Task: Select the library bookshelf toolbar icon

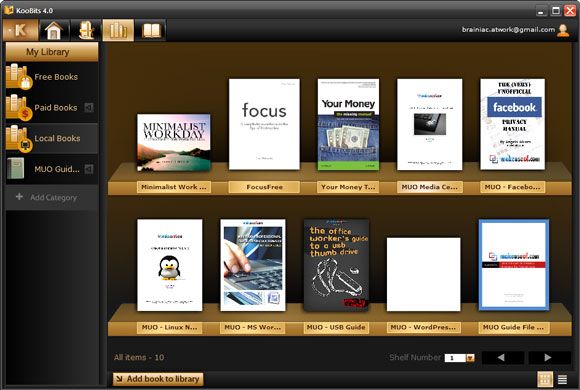Action: click(x=118, y=30)
